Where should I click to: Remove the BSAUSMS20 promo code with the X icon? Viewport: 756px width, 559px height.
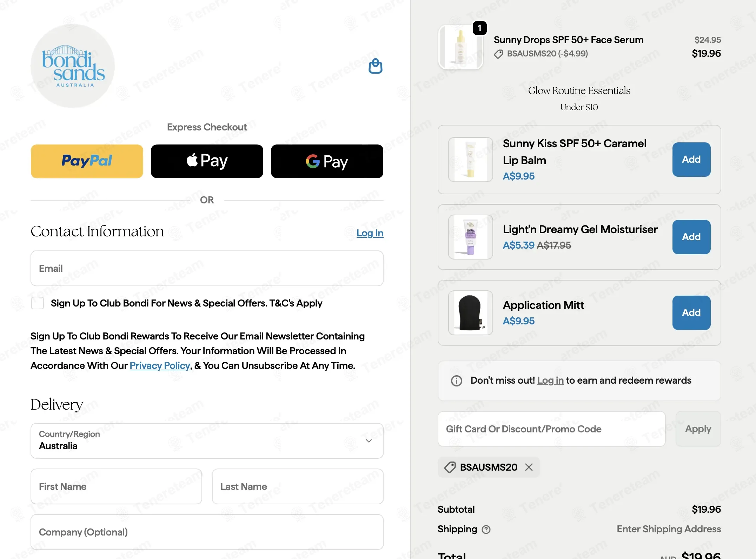pos(529,467)
